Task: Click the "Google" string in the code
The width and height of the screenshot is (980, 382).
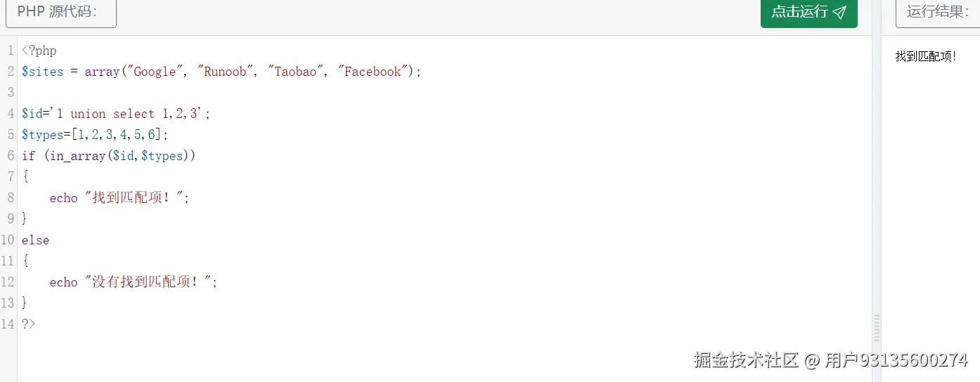Action: click(x=155, y=72)
